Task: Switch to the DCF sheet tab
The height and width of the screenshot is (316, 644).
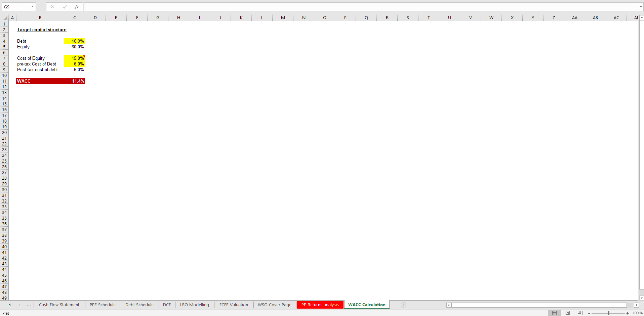Action: coord(167,305)
